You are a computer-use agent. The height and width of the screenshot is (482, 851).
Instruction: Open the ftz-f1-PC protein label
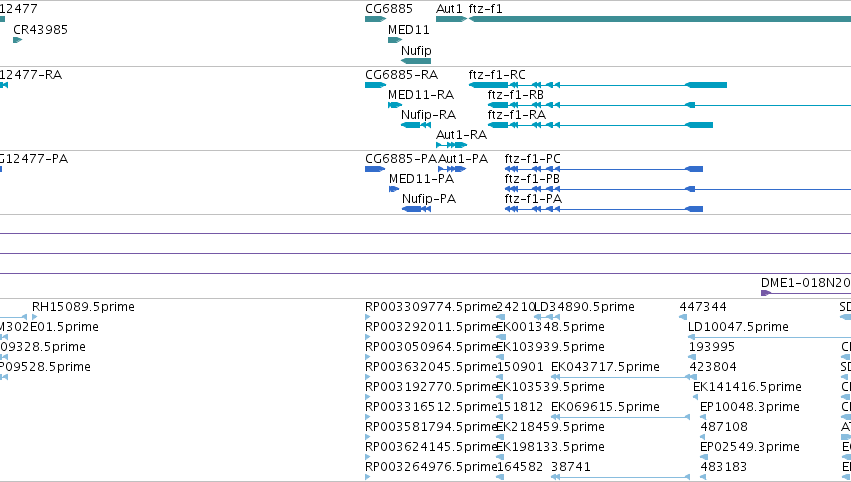tap(532, 159)
